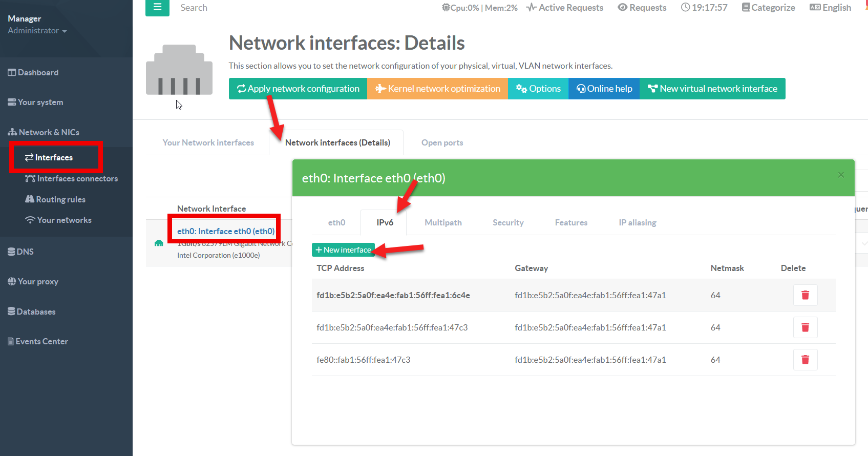Click the trash icon for fe80::fab1:56ff:fea1:47c3
Image resolution: width=868 pixels, height=456 pixels.
(x=805, y=360)
